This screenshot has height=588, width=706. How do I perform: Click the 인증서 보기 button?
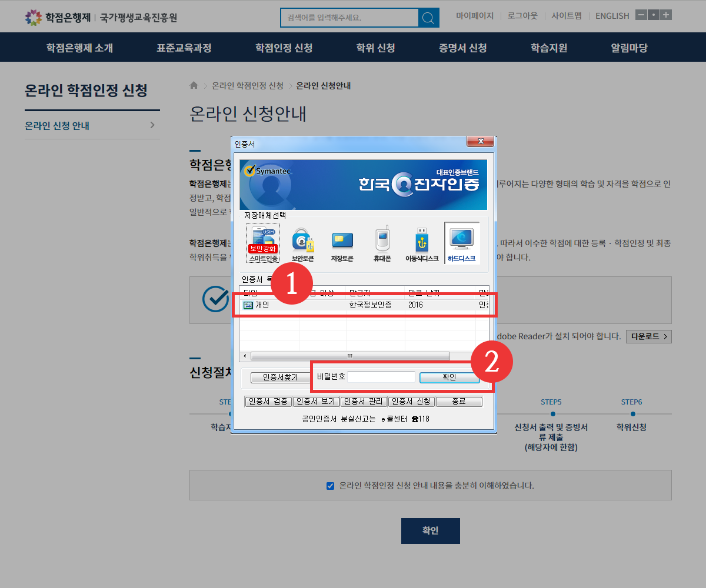(x=316, y=402)
